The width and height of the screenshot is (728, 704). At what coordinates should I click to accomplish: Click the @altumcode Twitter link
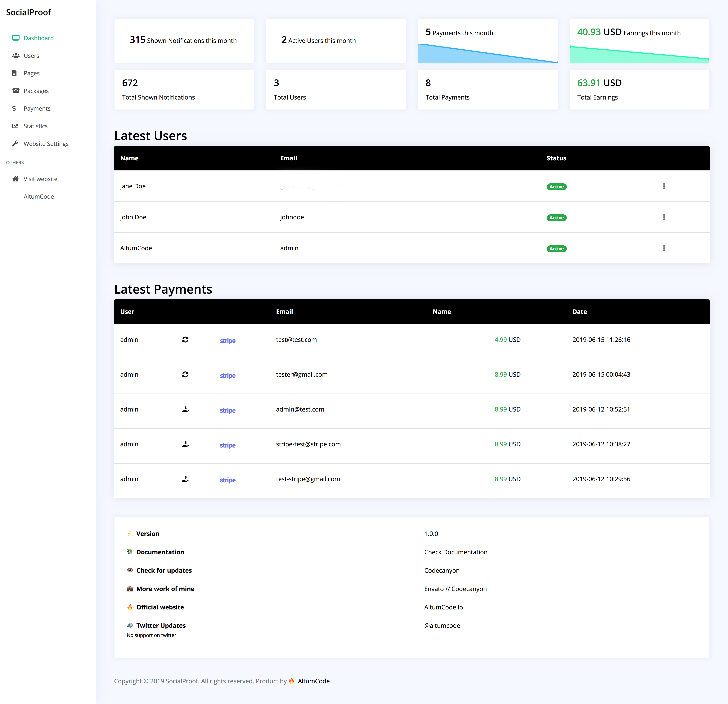pos(442,626)
